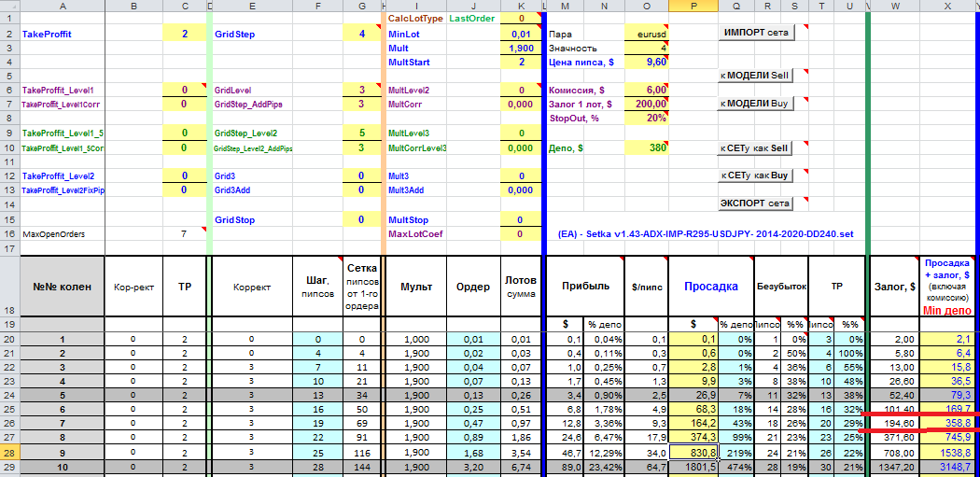Image resolution: width=980 pixels, height=477 pixels.
Task: Click the к СЕТу как Buy button
Action: click(755, 175)
